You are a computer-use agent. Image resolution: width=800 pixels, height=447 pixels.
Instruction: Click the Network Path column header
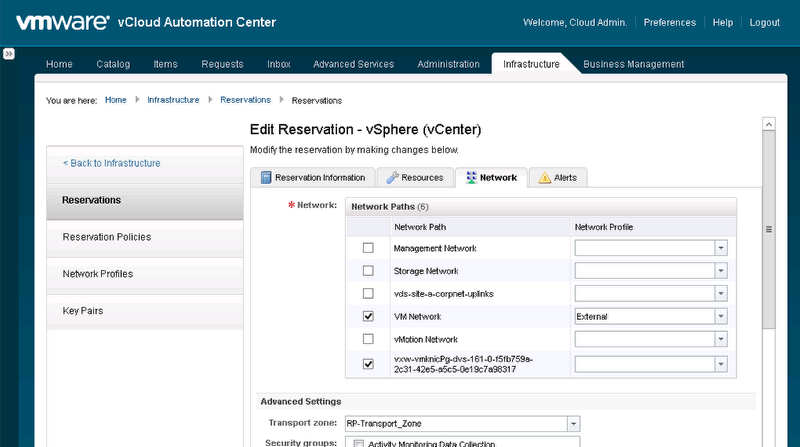point(480,227)
